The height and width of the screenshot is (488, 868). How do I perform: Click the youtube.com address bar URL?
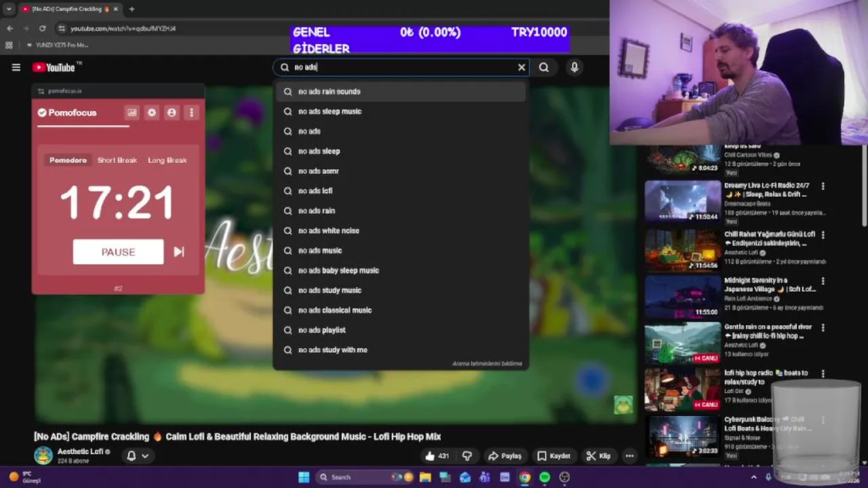coord(123,28)
